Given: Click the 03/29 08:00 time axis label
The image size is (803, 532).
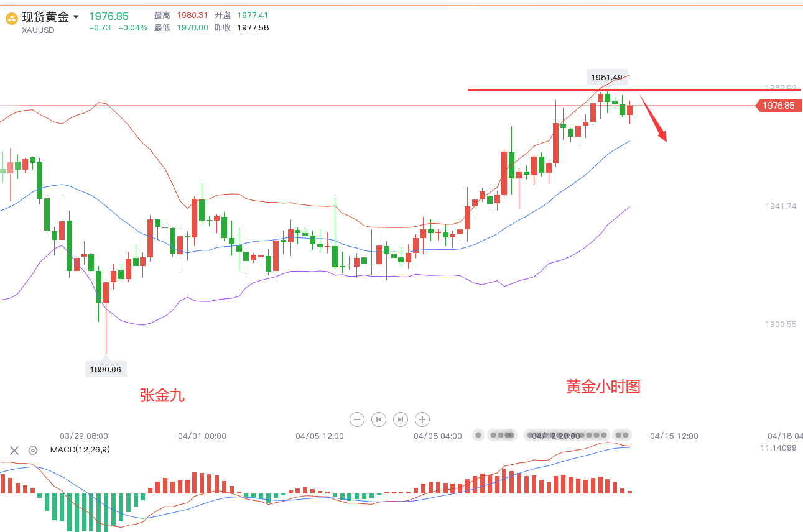Looking at the screenshot, I should click(84, 436).
